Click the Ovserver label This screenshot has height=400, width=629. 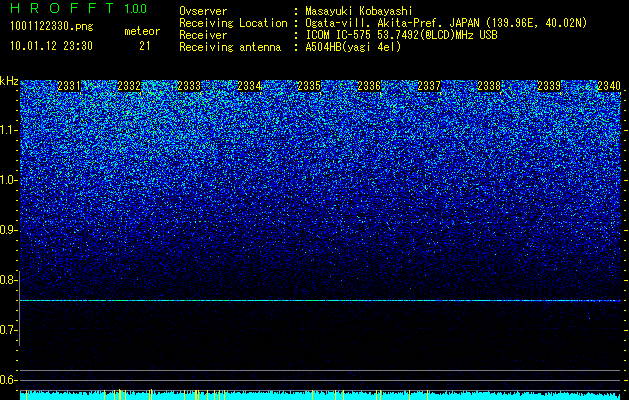click(x=203, y=11)
